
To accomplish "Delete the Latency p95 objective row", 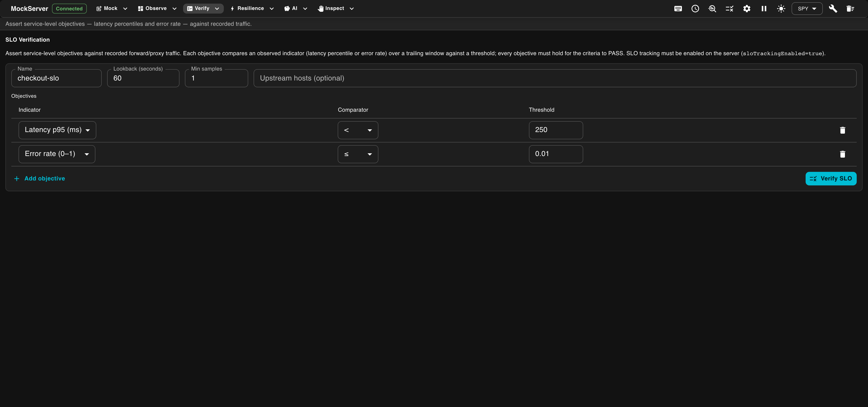I will point(842,130).
